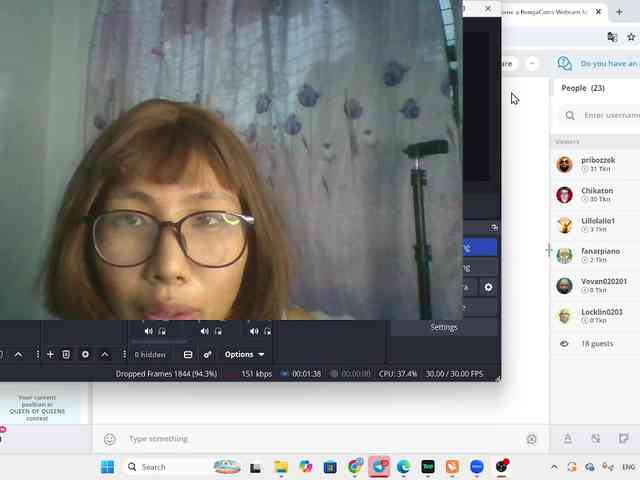This screenshot has height=480, width=640.
Task: Click the translate page icon in address bar
Action: click(x=612, y=37)
